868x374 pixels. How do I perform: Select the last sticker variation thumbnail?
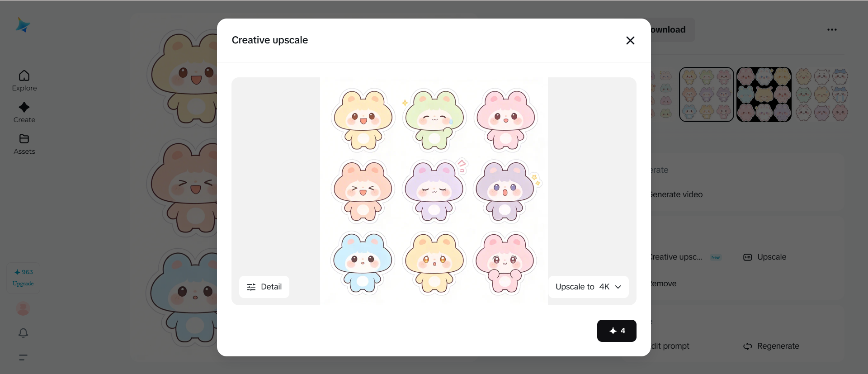pos(821,95)
